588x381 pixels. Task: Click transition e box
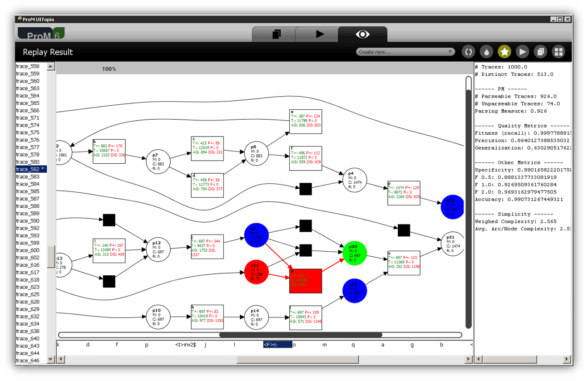pyautogui.click(x=306, y=122)
